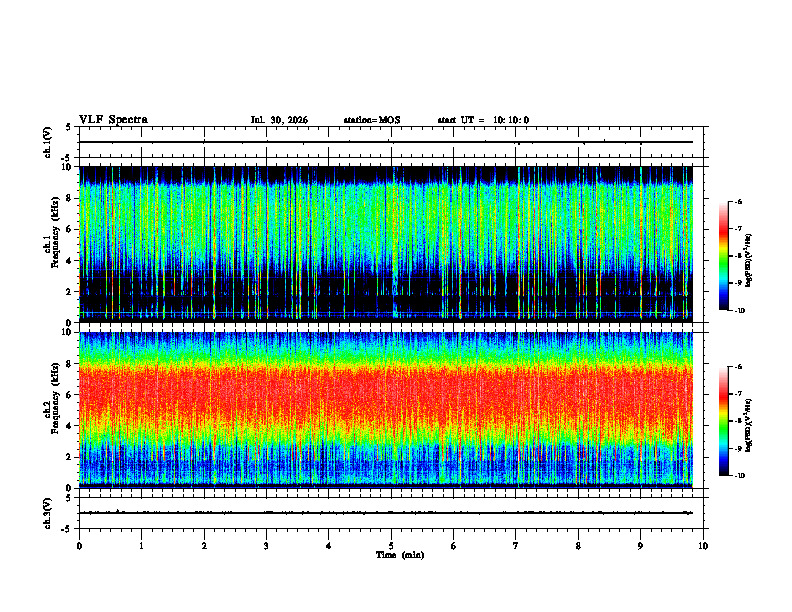This screenshot has width=792, height=612.
Task: Click the 'VLF Spectra' plot title
Action: point(113,120)
